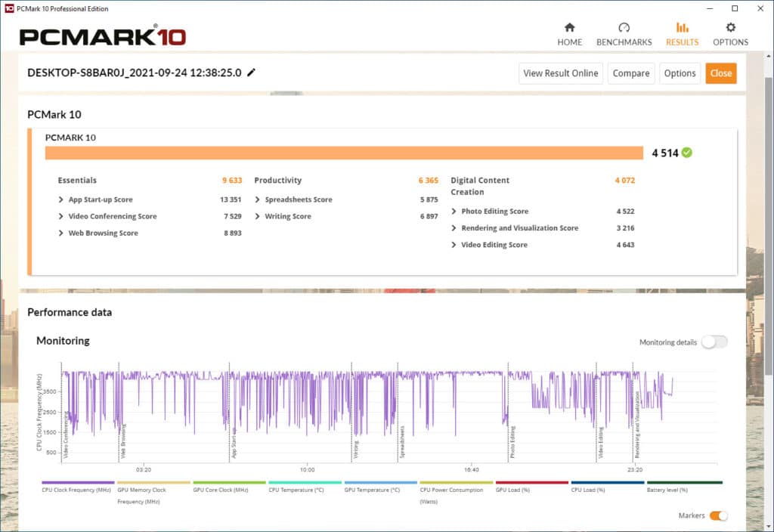
Task: Click the overall score 4 514
Action: pyautogui.click(x=665, y=153)
